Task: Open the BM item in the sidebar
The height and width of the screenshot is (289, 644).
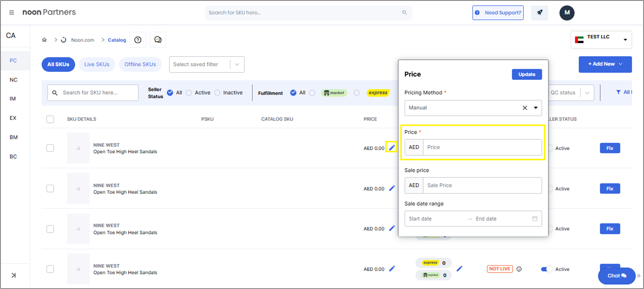Action: (x=14, y=137)
